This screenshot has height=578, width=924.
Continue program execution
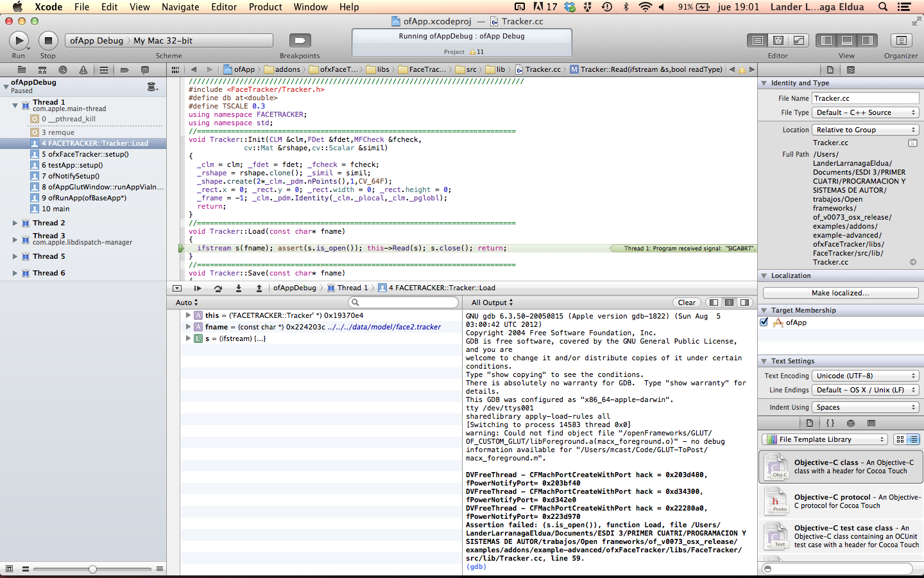pos(198,288)
